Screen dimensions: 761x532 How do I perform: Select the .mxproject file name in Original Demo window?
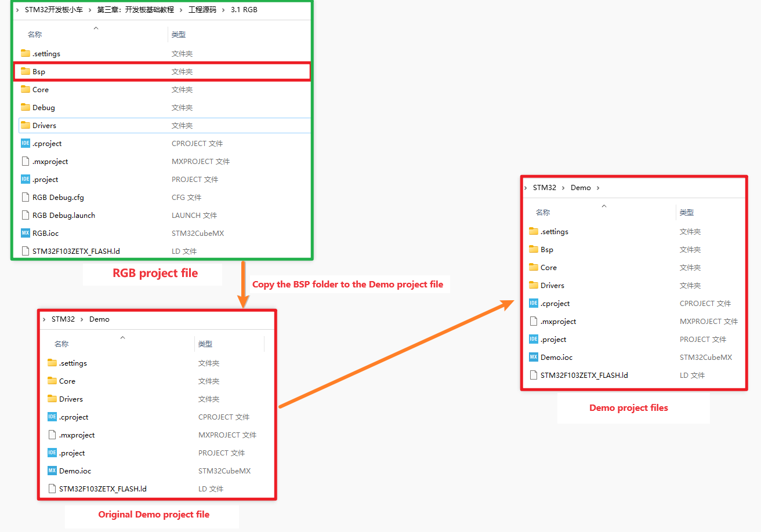point(77,435)
